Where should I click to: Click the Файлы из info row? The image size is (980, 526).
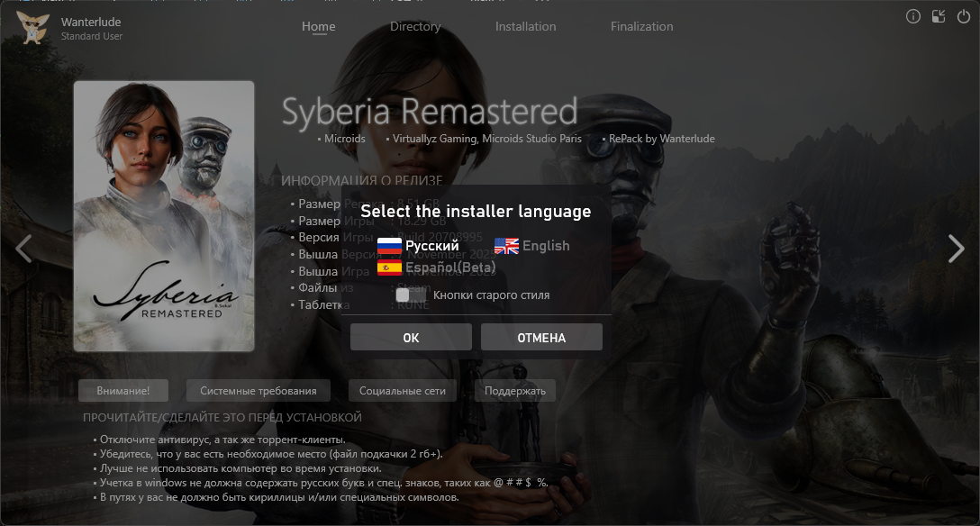360,288
